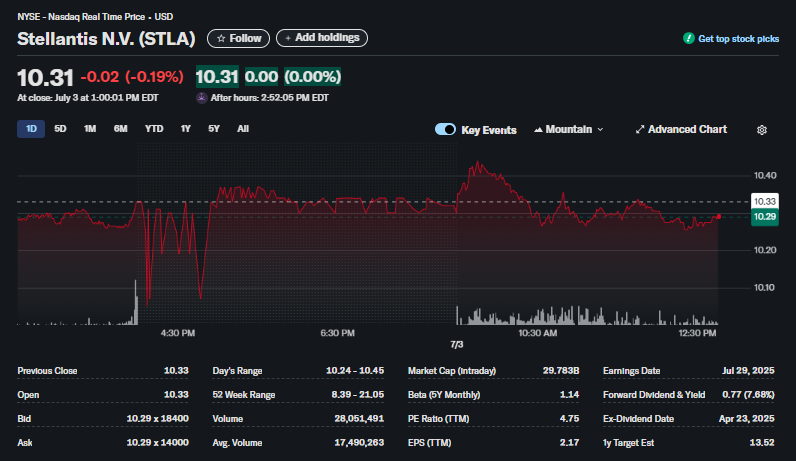This screenshot has height=461, width=796.
Task: Select the 1M chart range
Action: click(90, 129)
